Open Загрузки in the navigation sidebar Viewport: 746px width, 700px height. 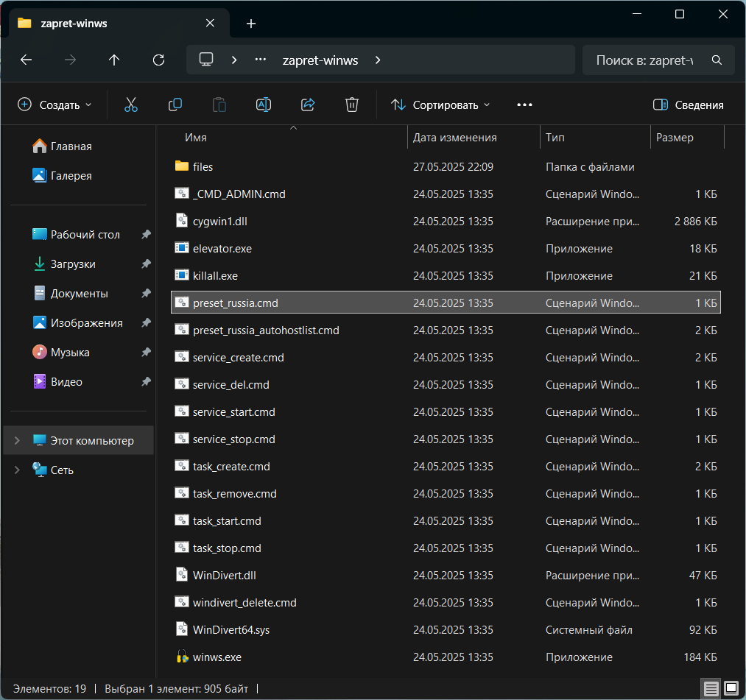point(73,264)
